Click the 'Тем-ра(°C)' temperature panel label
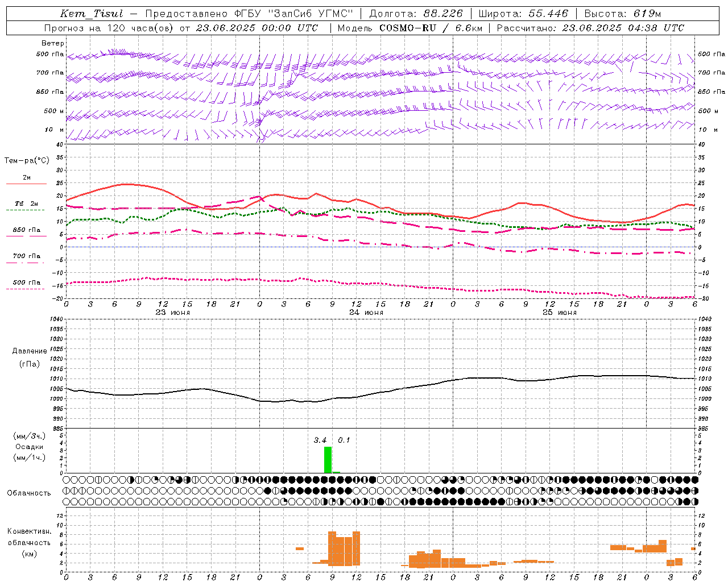The image size is (728, 582). click(x=27, y=161)
